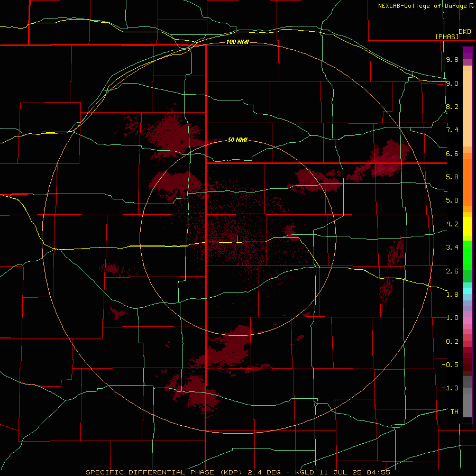Click the 100 NMI range ring label
This screenshot has width=476, height=476.
tap(237, 42)
